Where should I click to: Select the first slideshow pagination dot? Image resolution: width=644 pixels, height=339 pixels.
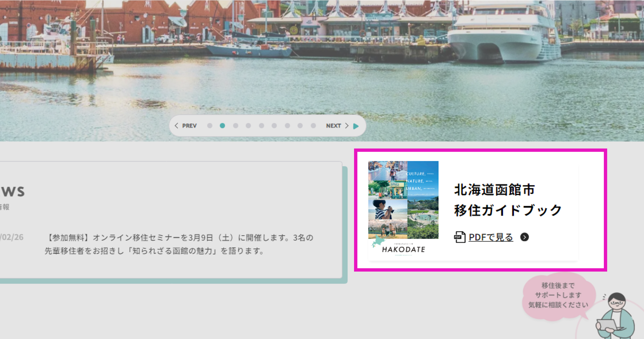point(210,126)
